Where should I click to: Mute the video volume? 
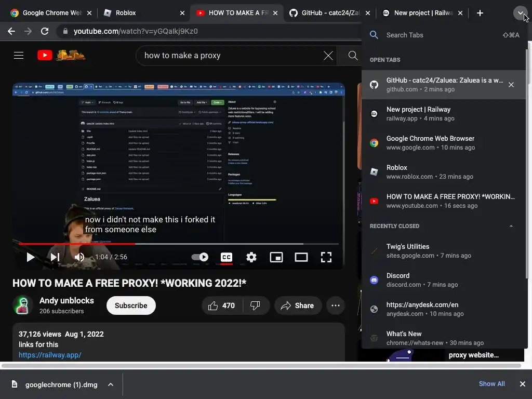[x=79, y=257]
